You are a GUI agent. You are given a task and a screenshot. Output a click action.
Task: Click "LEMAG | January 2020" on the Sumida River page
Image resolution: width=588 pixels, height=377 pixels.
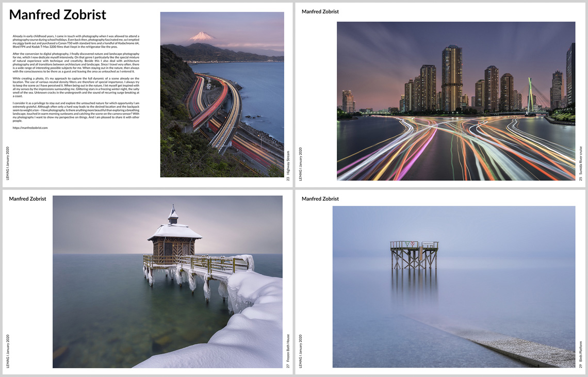[x=300, y=164]
